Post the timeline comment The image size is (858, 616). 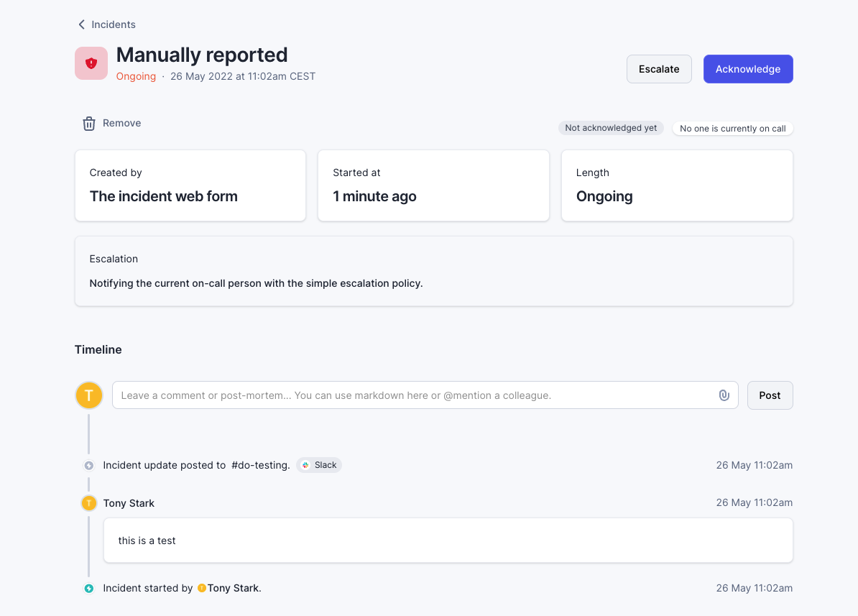(770, 395)
